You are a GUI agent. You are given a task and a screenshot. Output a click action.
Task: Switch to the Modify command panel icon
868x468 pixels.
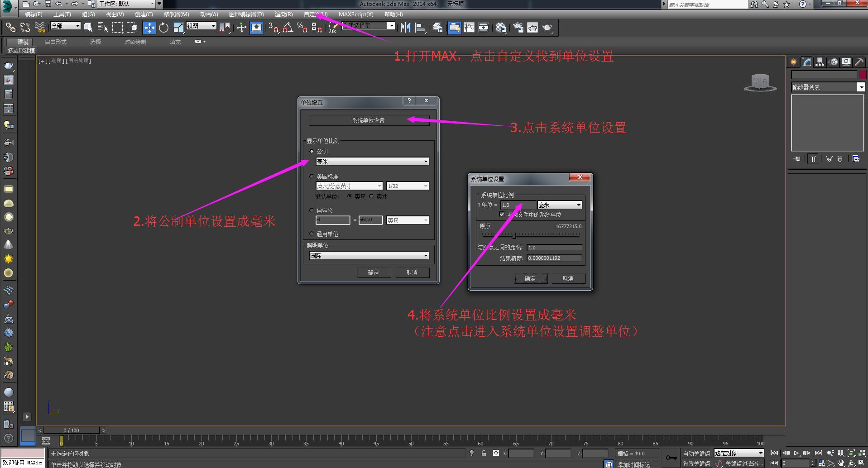(x=806, y=62)
